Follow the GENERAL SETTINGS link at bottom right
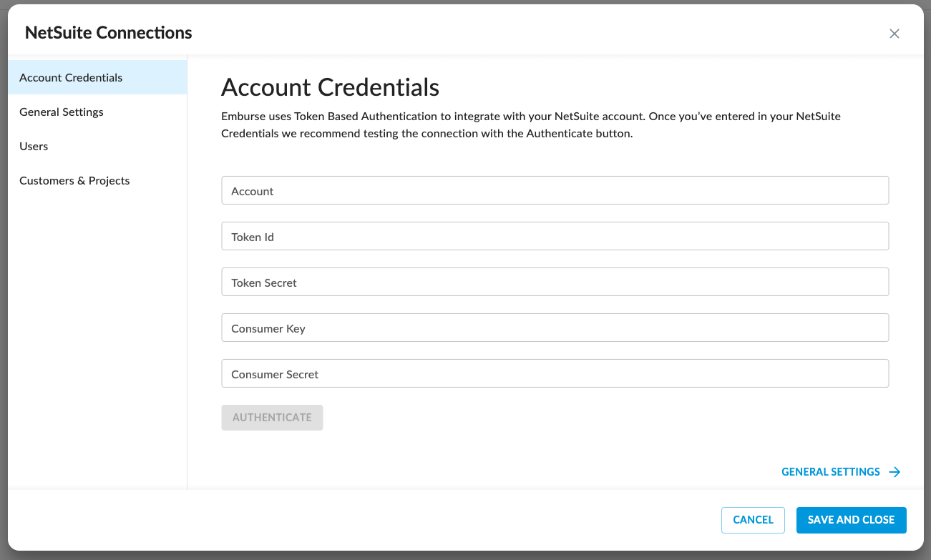This screenshot has width=931, height=560. 830,471
